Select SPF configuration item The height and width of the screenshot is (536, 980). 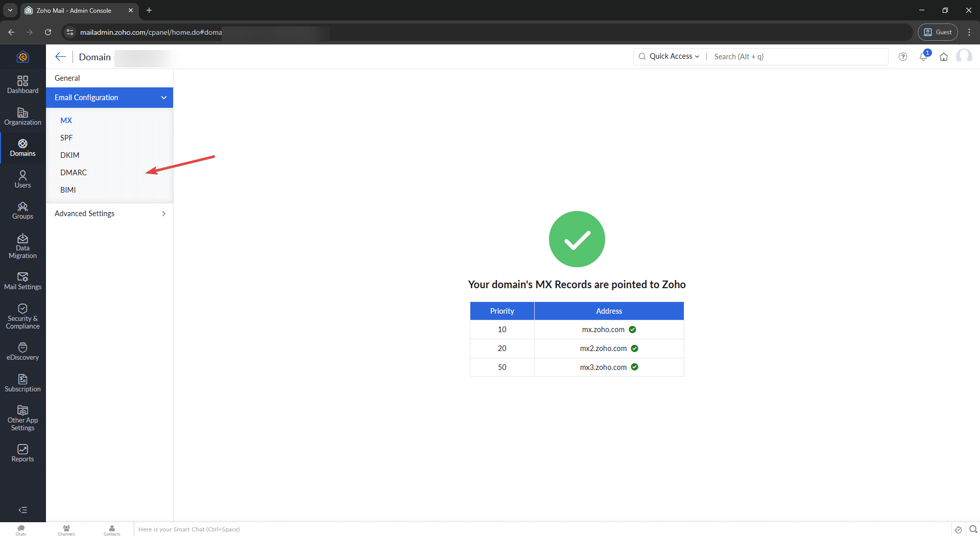pyautogui.click(x=66, y=138)
